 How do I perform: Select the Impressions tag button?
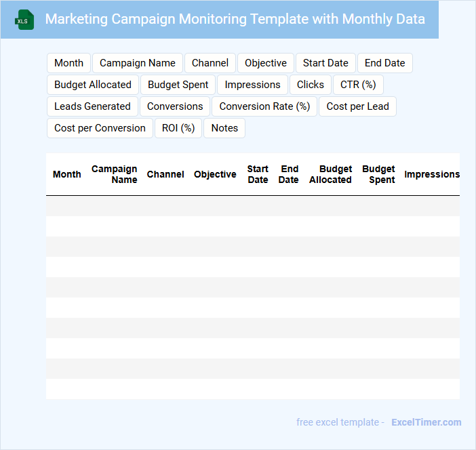(252, 85)
